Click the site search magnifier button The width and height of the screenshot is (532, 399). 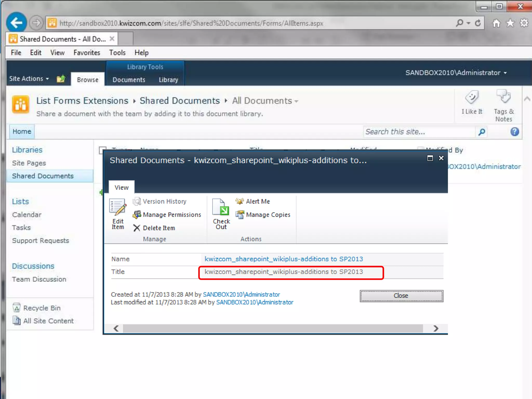(481, 132)
